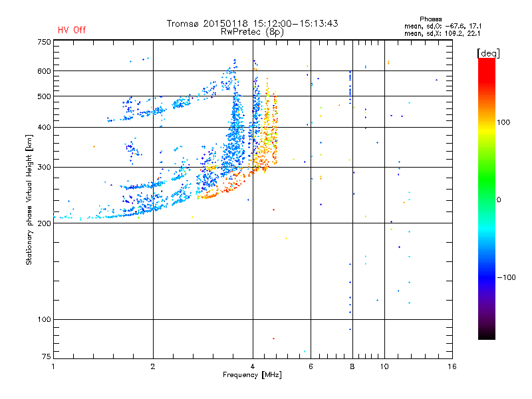Screen dimensions: 532x399
Task: Click the 'Frequency [MHz]' axis label
Action: [252, 375]
